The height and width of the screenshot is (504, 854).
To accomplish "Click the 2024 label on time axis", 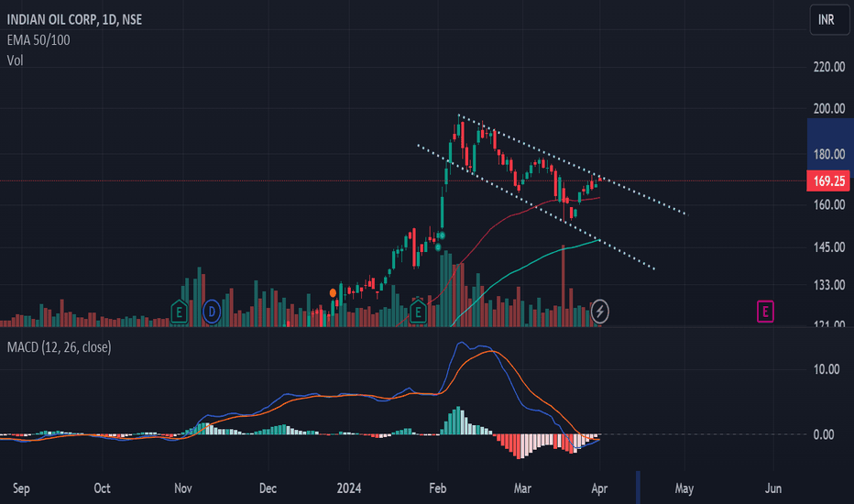I will coord(348,488).
